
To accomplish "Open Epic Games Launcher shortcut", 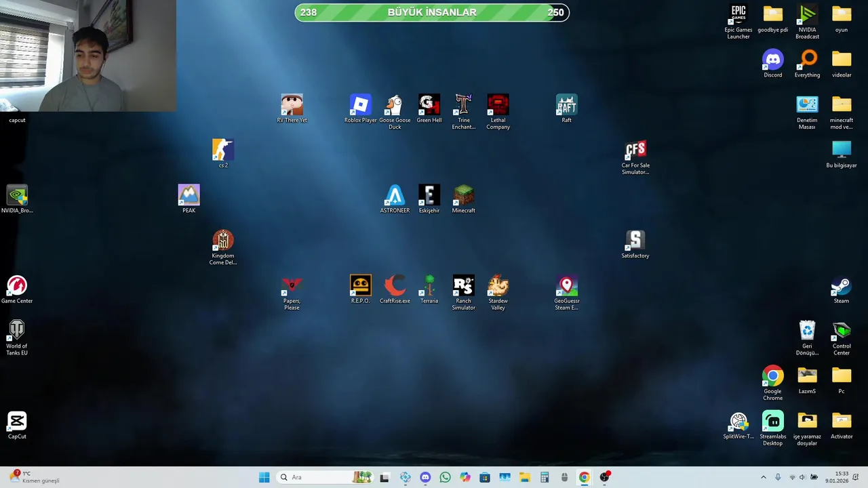I will tap(738, 22).
